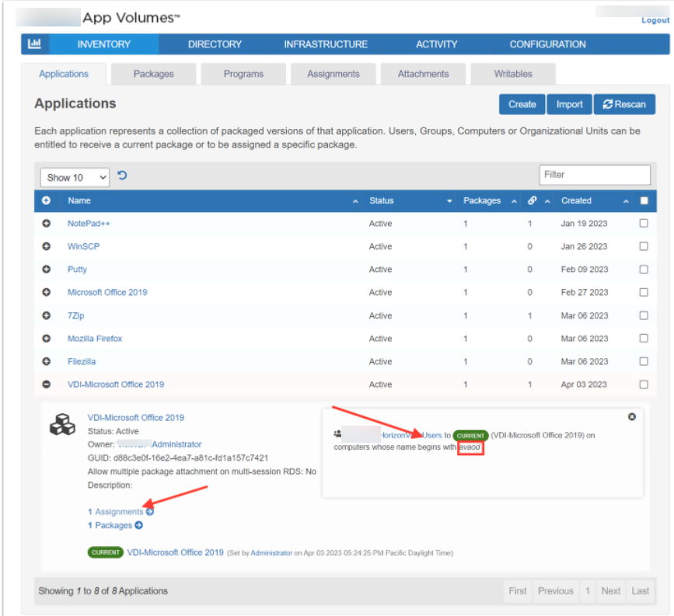The height and width of the screenshot is (616, 674).
Task: Open the INFRASTRUCTURE menu
Action: click(x=326, y=44)
